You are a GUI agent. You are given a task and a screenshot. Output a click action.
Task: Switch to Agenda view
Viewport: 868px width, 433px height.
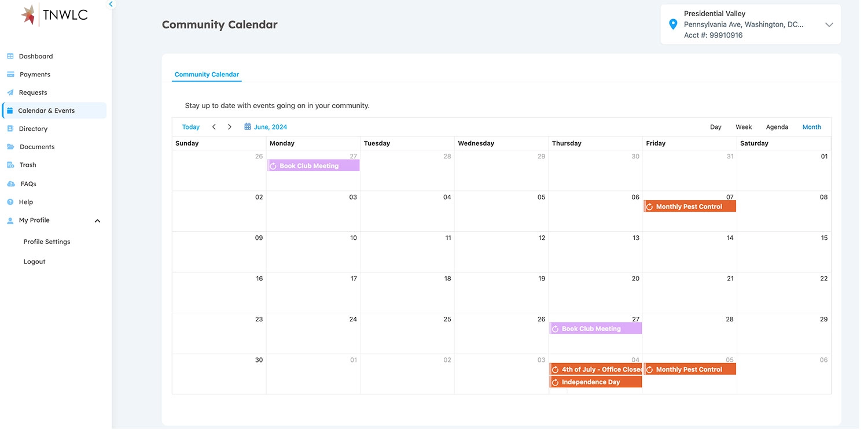pyautogui.click(x=777, y=127)
